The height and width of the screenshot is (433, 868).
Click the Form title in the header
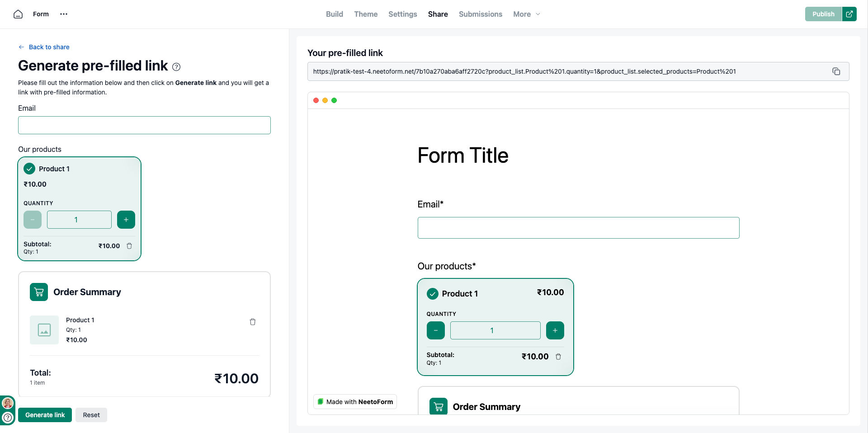coord(41,14)
